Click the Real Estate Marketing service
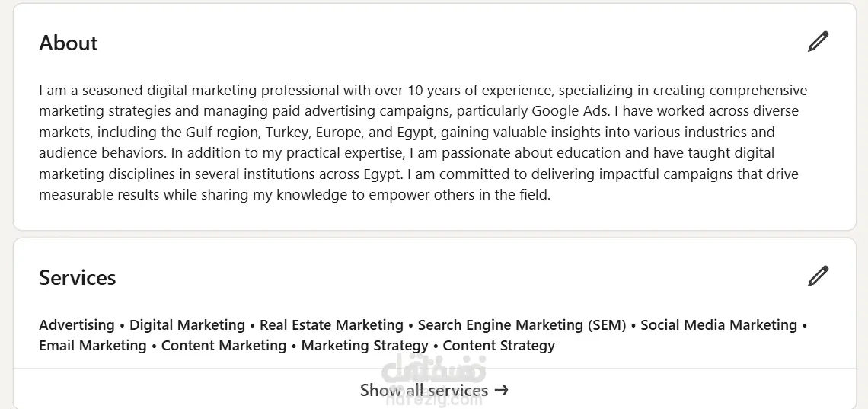This screenshot has height=409, width=868. [x=331, y=325]
